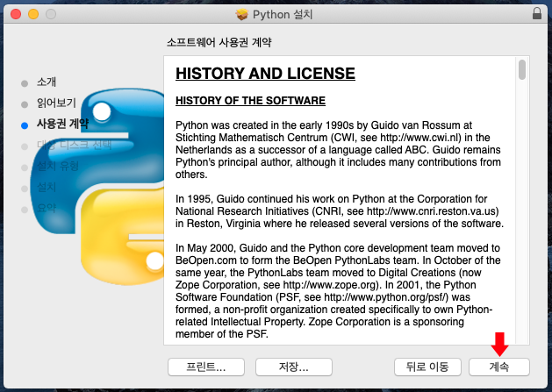Click the 'In May 2000' paragraph

pyautogui.click(x=338, y=290)
